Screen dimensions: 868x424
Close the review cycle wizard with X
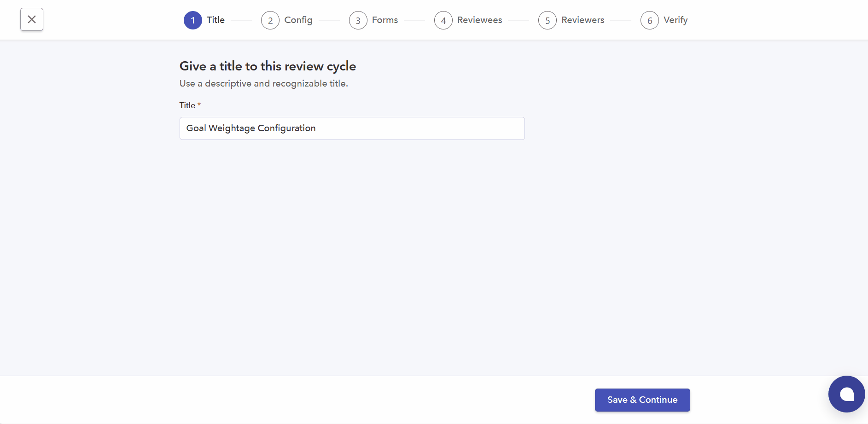[x=32, y=19]
